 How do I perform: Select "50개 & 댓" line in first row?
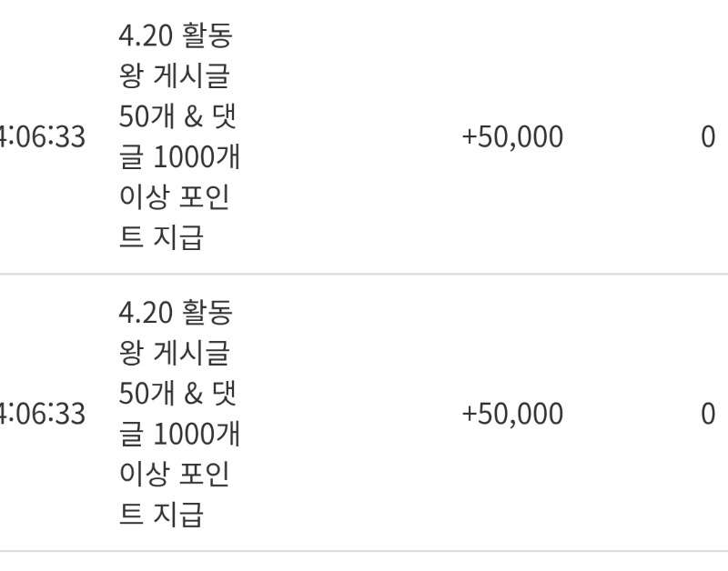[177, 117]
